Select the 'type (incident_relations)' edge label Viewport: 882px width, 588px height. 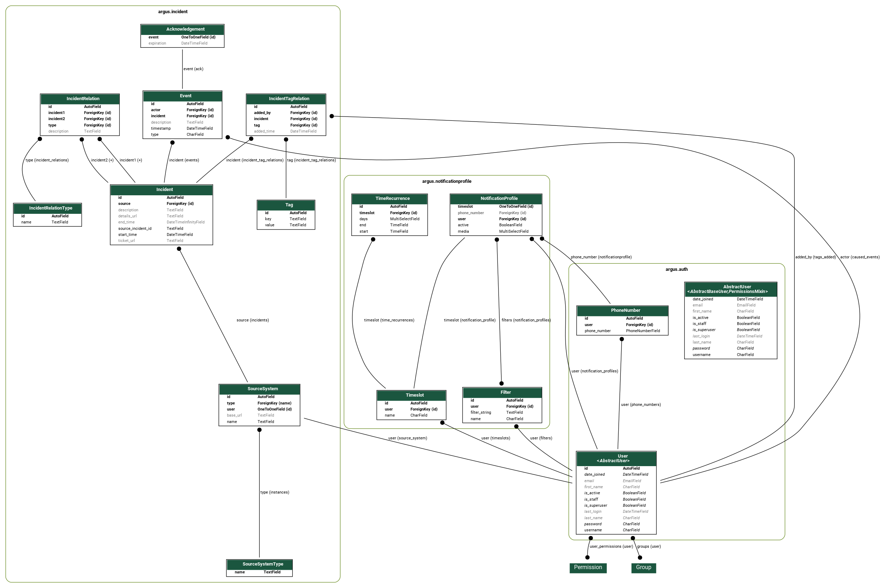(x=47, y=160)
